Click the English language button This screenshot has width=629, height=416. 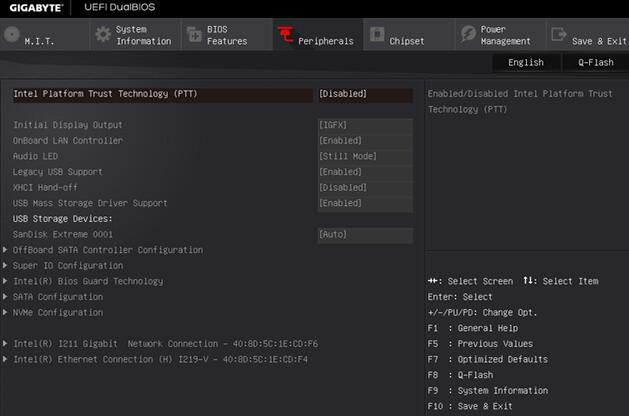pyautogui.click(x=526, y=62)
